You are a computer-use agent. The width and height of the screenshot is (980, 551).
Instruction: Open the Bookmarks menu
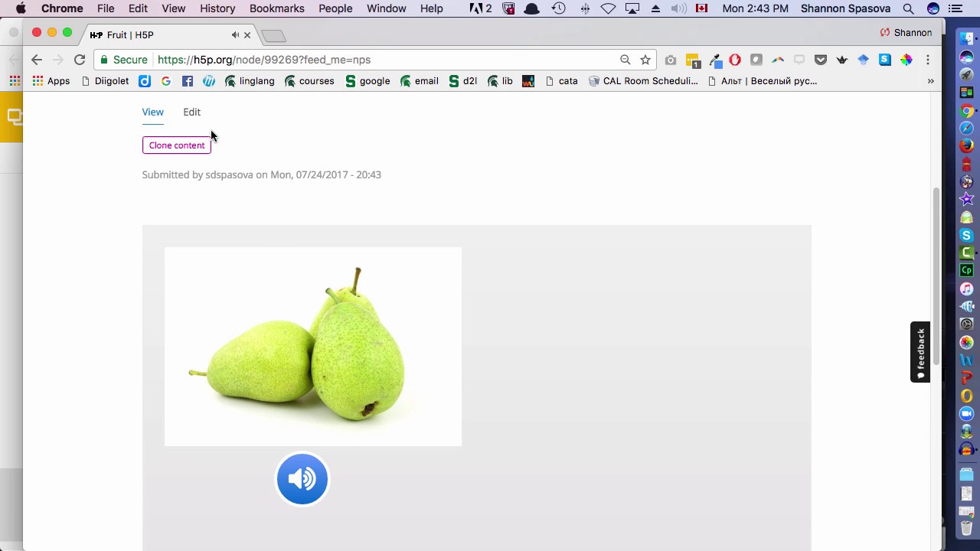click(277, 8)
